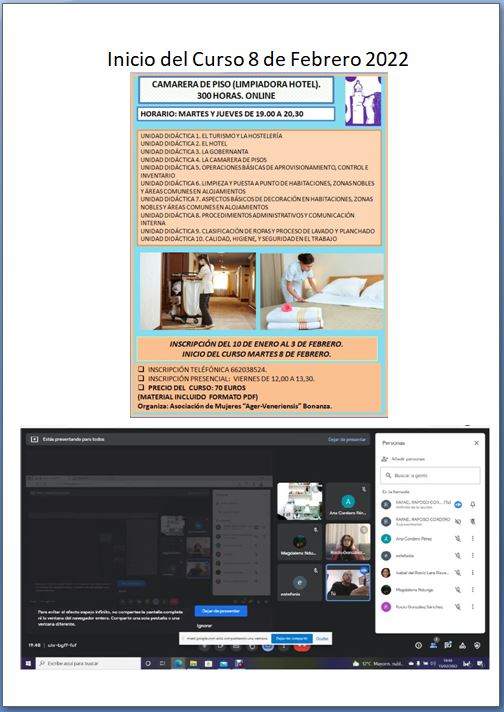Select the Magdalena video tile
This screenshot has width=504, height=712.
(299, 542)
